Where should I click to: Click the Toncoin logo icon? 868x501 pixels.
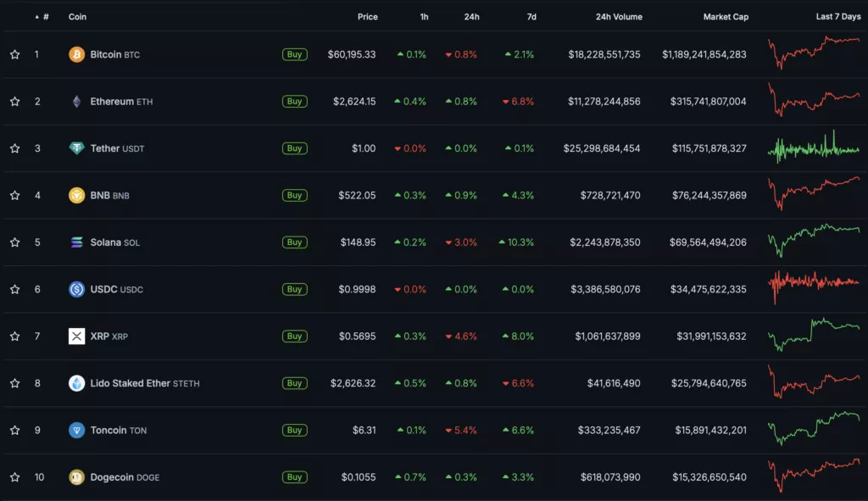pos(76,431)
